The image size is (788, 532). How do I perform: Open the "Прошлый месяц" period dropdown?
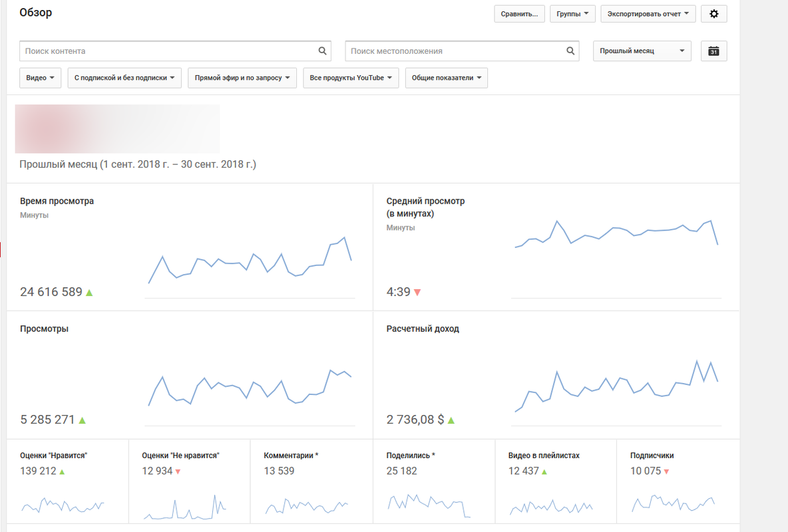pyautogui.click(x=642, y=51)
